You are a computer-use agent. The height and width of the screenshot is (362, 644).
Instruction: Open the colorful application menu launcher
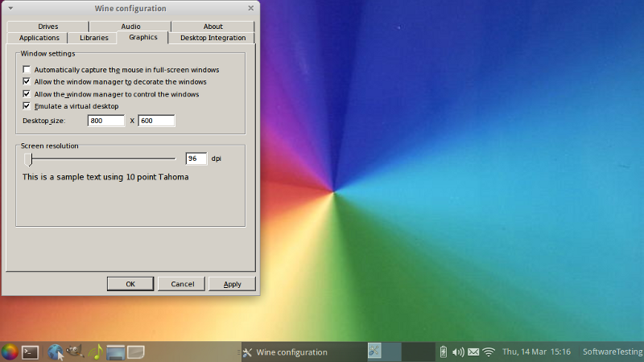(x=10, y=352)
